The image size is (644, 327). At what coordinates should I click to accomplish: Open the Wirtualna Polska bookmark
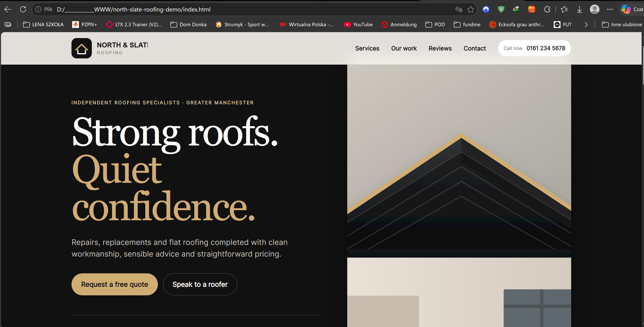[x=306, y=25]
